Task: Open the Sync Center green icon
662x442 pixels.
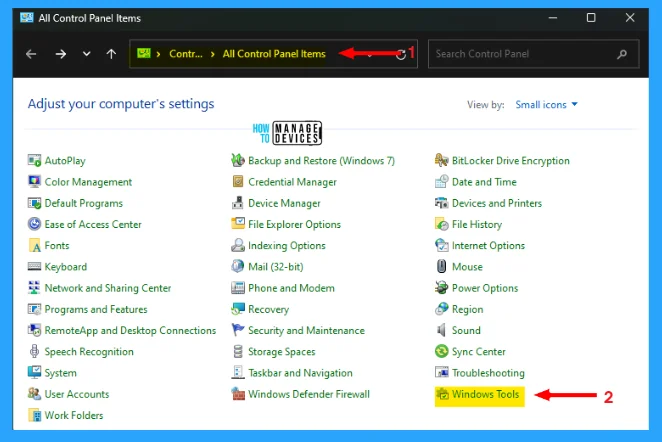Action: (x=441, y=351)
